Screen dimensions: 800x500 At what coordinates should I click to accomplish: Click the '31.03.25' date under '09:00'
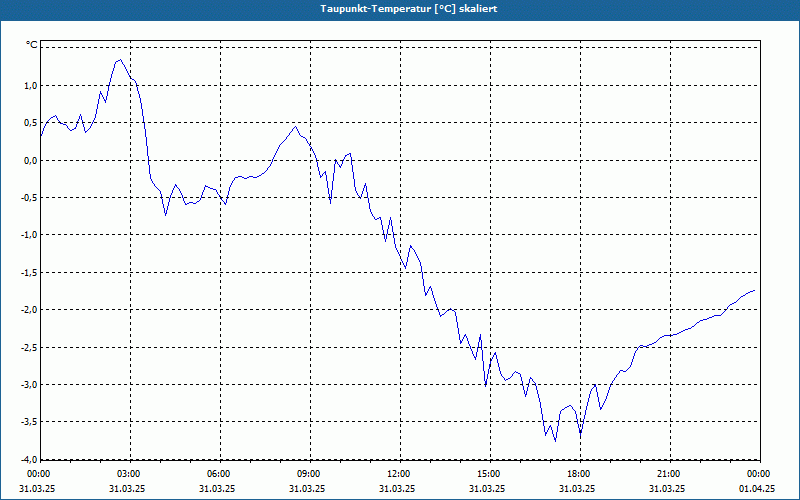click(307, 488)
